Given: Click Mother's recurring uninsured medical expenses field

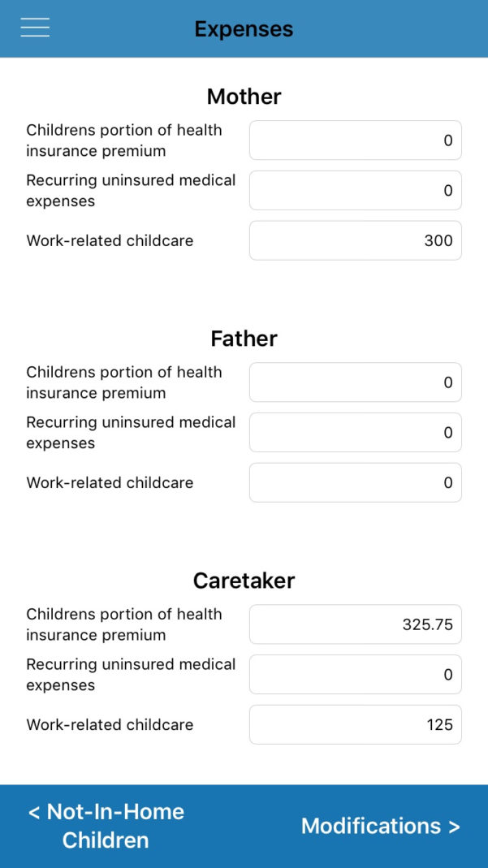Looking at the screenshot, I should click(x=355, y=190).
